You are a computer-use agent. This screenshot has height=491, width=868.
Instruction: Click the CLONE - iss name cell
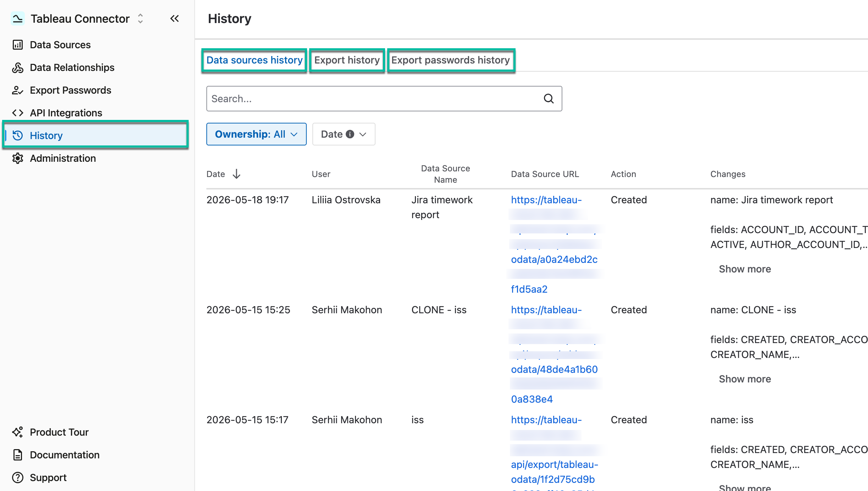coord(439,310)
